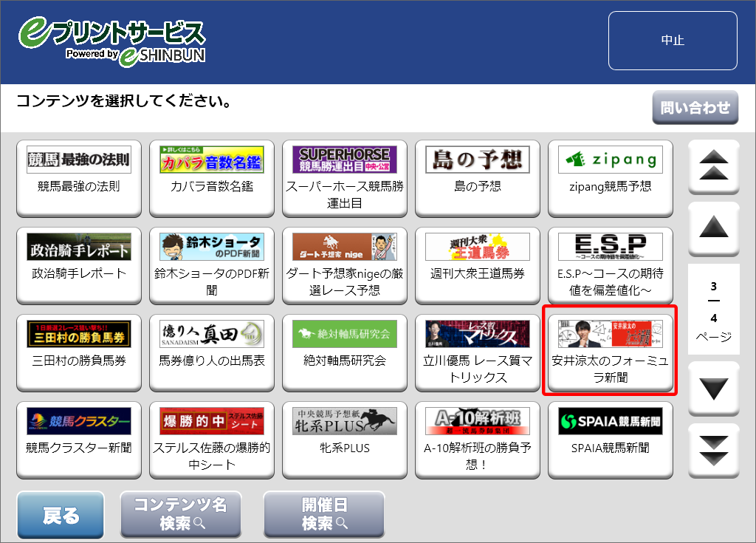The height and width of the screenshot is (543, 756).
Task: Select 競馬最強の法則 content tile
Action: coord(79,179)
